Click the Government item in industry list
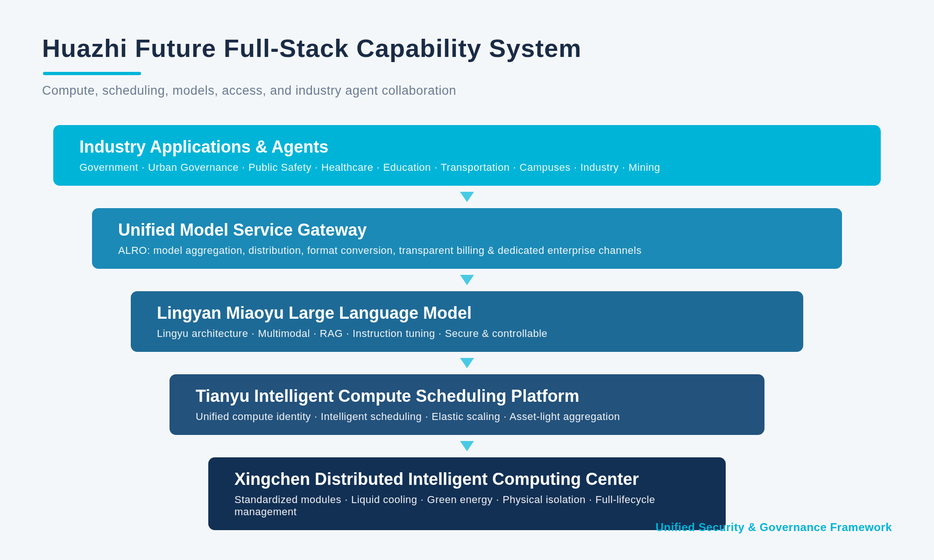The height and width of the screenshot is (560, 934). click(x=109, y=168)
